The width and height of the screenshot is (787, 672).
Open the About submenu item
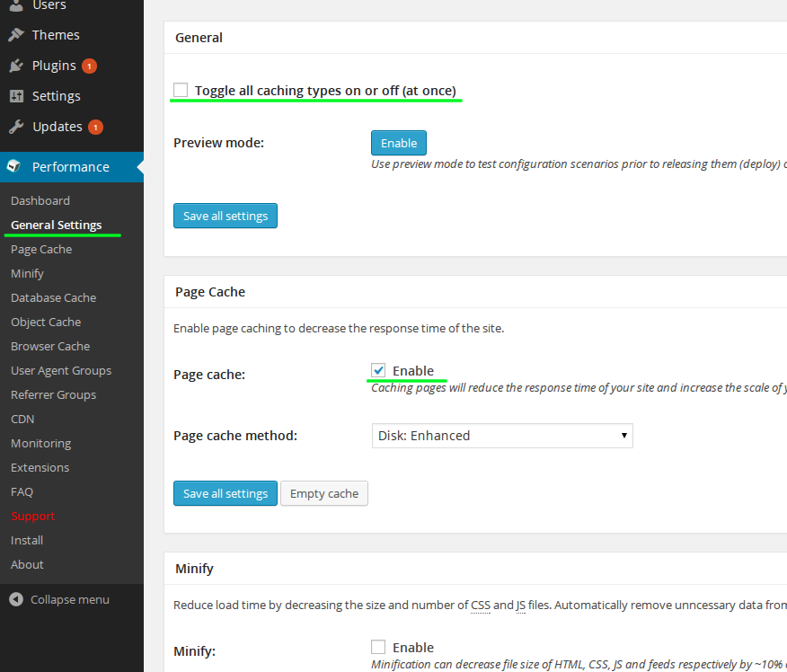(27, 564)
